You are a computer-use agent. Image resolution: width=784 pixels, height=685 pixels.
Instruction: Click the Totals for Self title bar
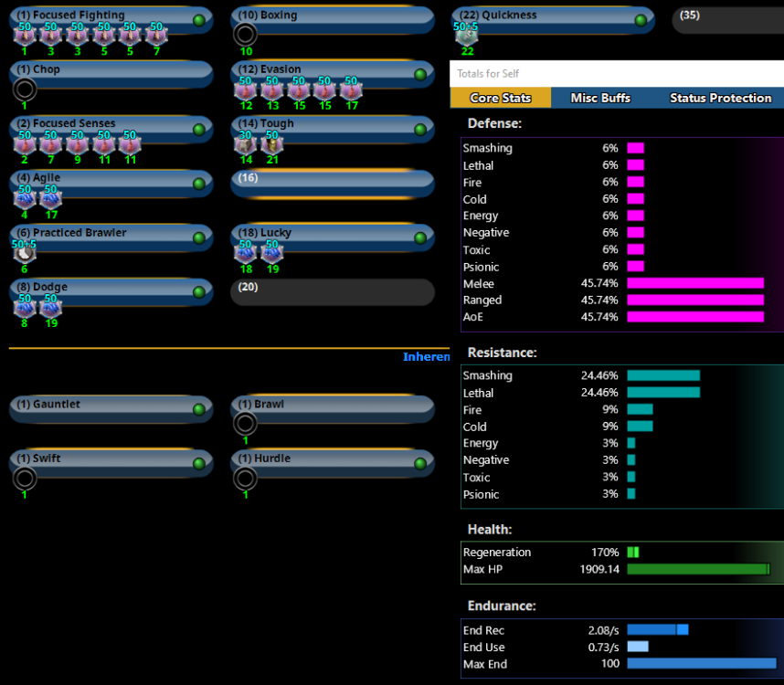click(617, 73)
